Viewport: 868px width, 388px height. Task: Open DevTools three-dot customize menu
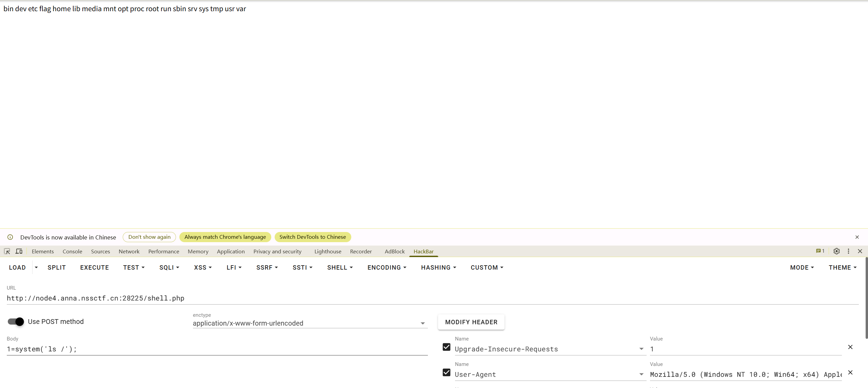(x=848, y=251)
